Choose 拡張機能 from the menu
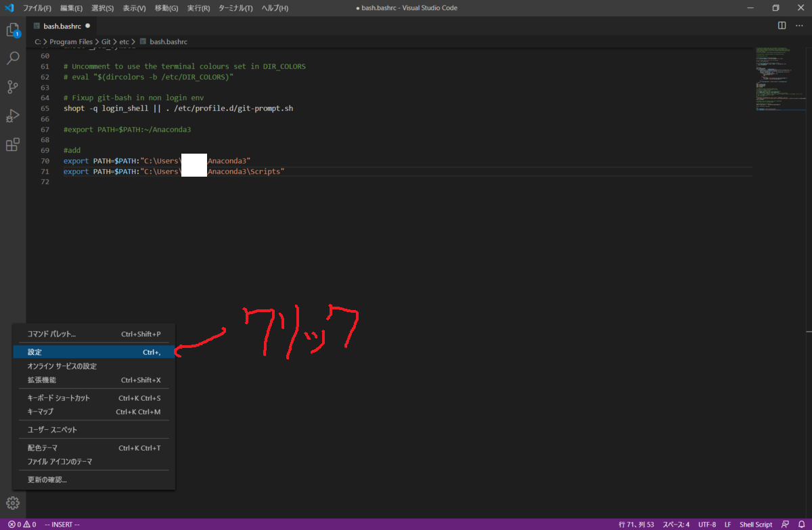 tap(94, 380)
